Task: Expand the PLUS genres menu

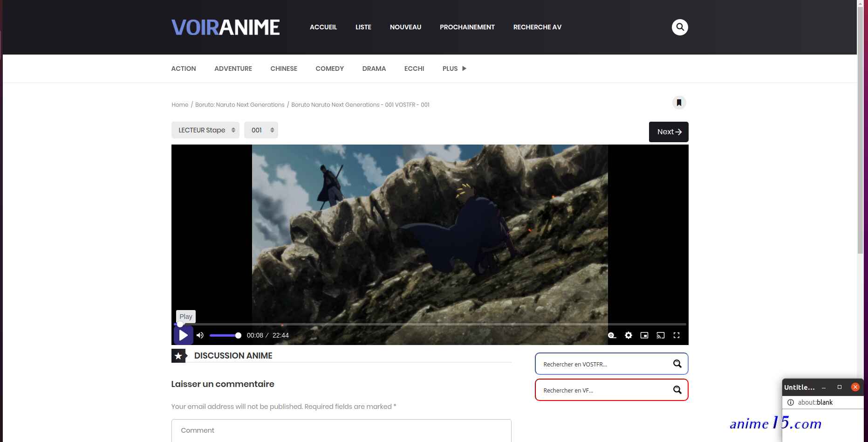Action: 454,69
